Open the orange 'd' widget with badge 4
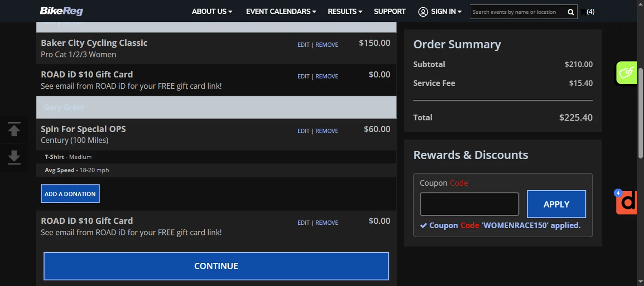 (x=626, y=202)
